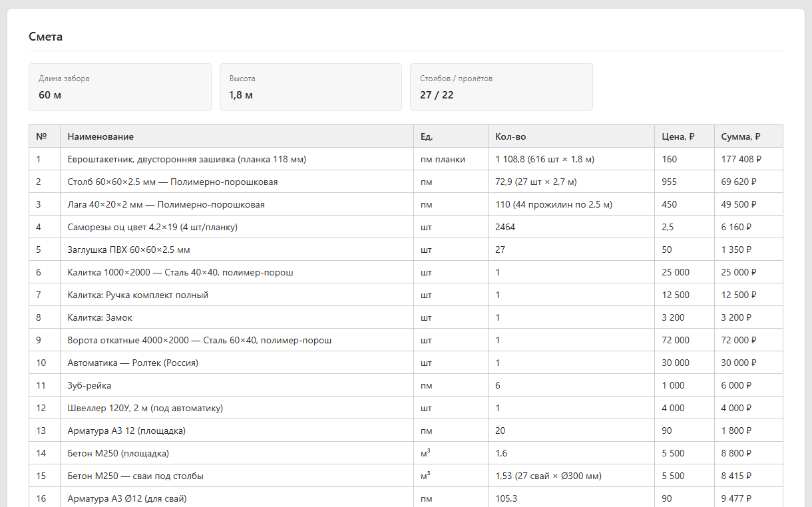Click the Смета heading
The width and height of the screenshot is (812, 507).
[45, 37]
